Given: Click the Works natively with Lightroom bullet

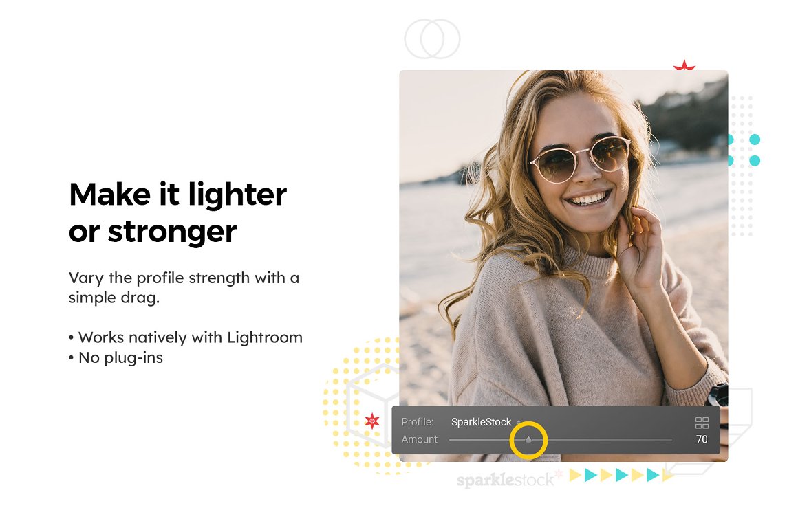Looking at the screenshot, I should (186, 337).
